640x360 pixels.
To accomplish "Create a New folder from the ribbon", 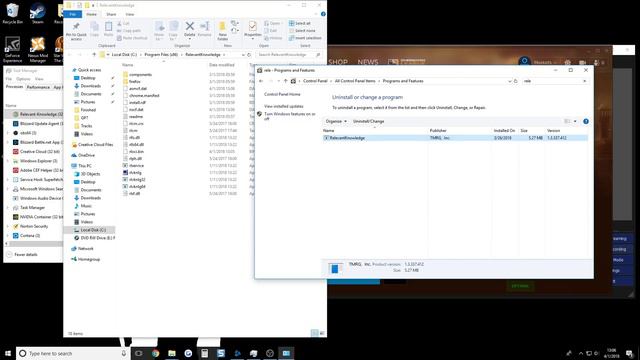I will [x=222, y=31].
